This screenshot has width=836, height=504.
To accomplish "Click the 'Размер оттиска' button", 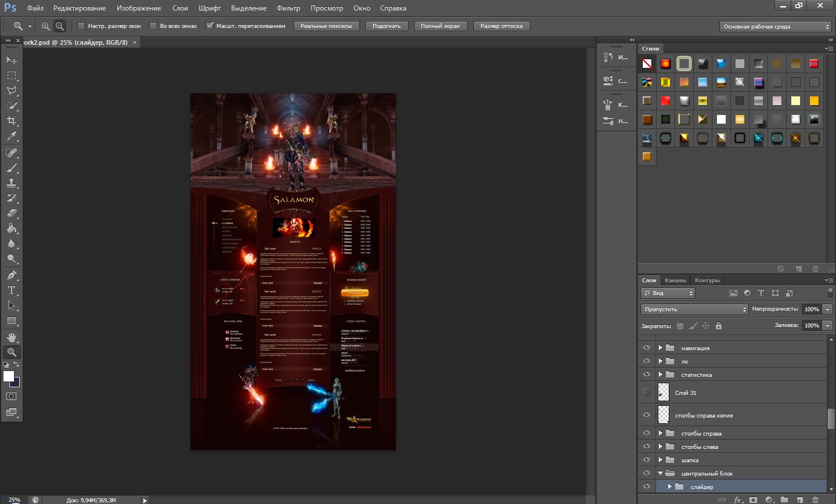I will point(502,26).
